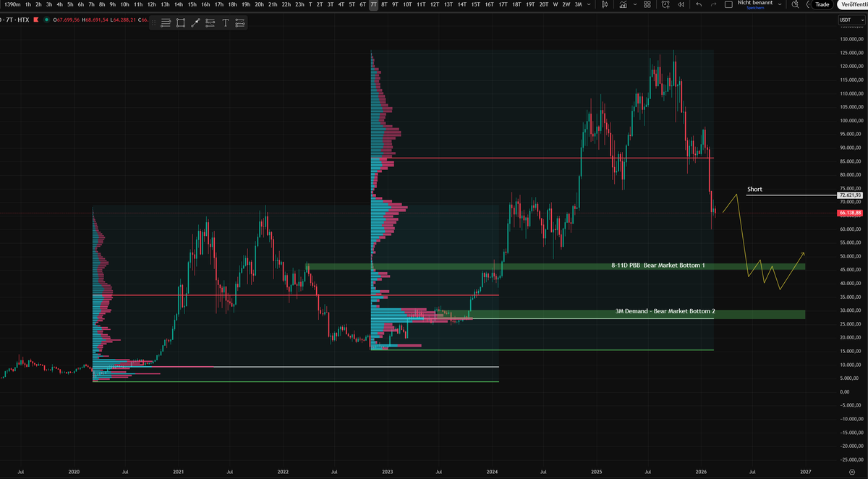Select the 1h timeframe
The height and width of the screenshot is (479, 868).
tap(28, 4)
